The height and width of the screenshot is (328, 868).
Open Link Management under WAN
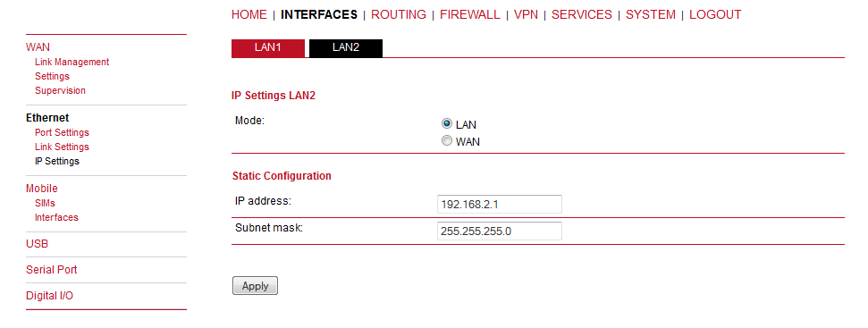[72, 62]
